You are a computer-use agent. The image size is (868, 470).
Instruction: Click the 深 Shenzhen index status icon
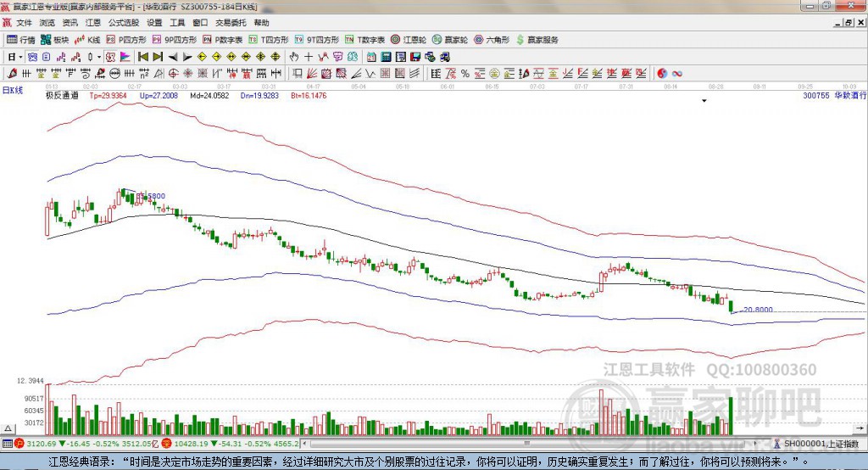click(166, 444)
